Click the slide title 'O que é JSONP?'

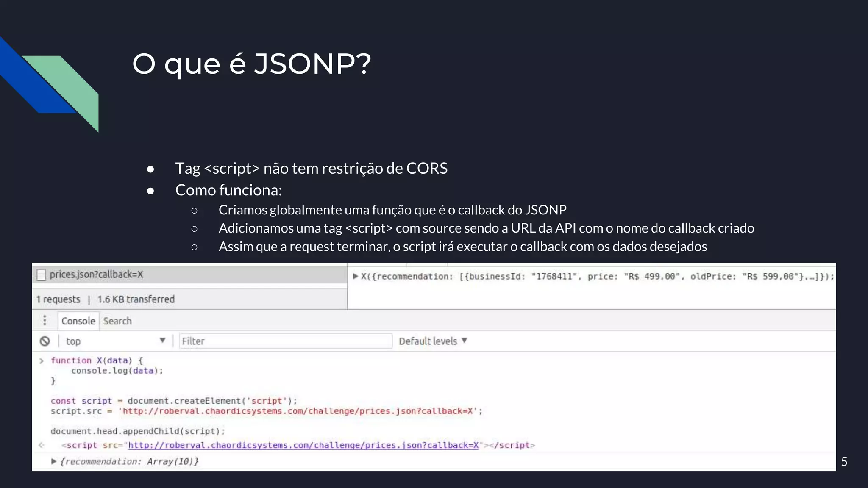(252, 64)
